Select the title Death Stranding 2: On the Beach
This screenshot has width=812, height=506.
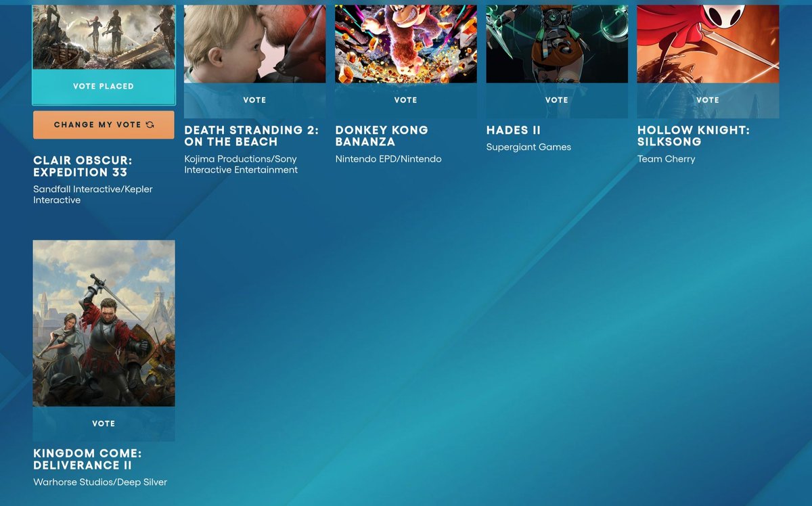[x=251, y=136]
